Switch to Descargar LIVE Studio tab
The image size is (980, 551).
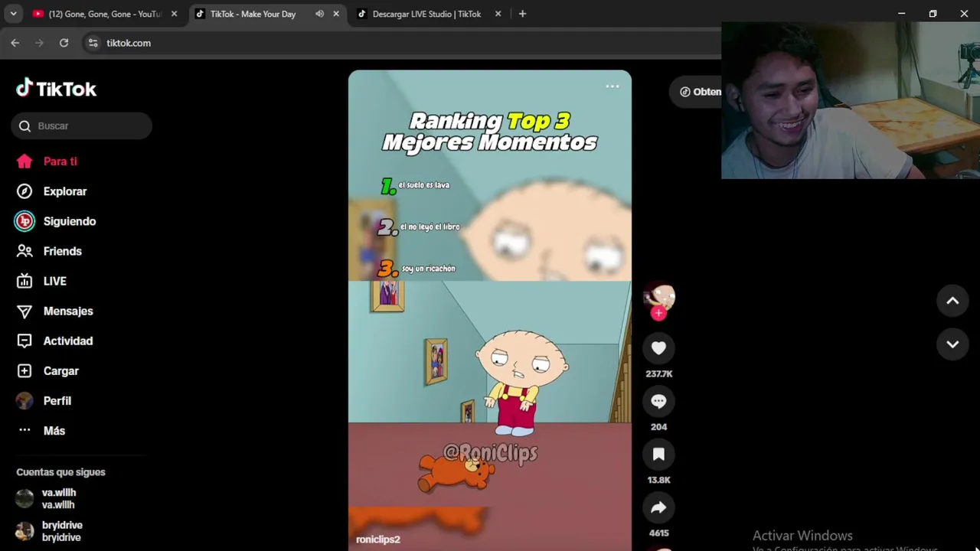(x=426, y=14)
